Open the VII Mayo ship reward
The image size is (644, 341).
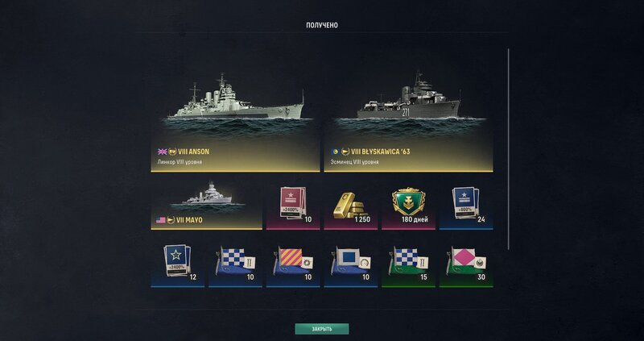pyautogui.click(x=206, y=203)
